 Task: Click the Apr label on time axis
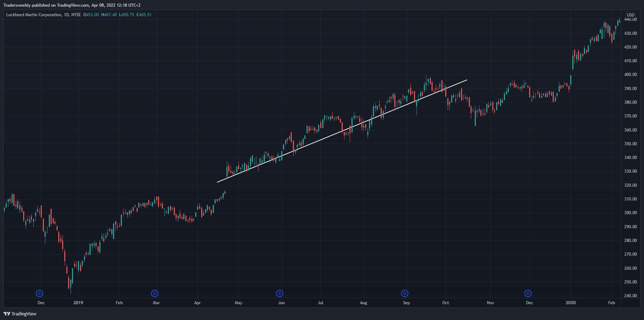pos(197,303)
